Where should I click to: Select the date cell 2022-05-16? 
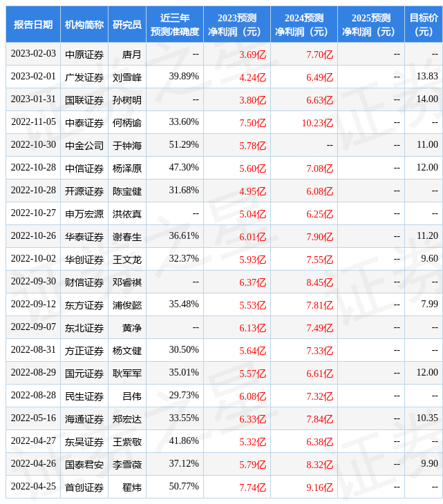pyautogui.click(x=33, y=418)
